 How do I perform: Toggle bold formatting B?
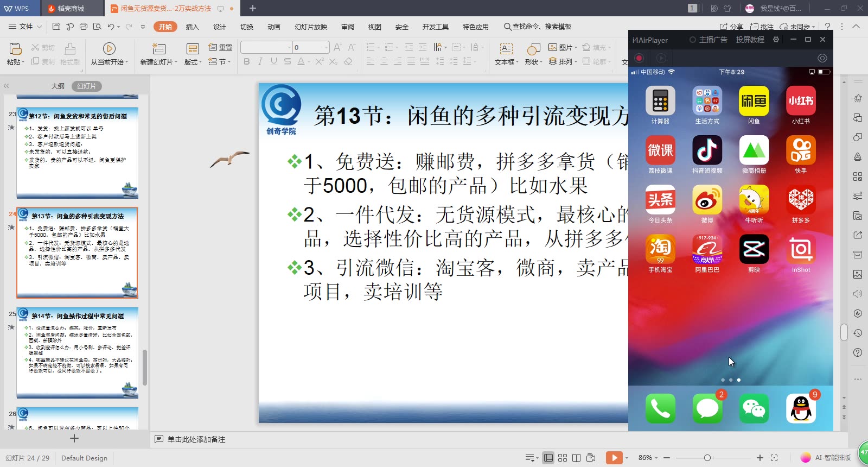tap(247, 61)
